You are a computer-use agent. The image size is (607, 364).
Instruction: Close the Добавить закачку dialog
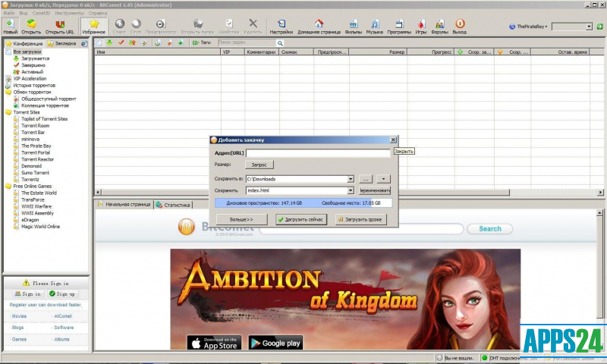click(393, 140)
